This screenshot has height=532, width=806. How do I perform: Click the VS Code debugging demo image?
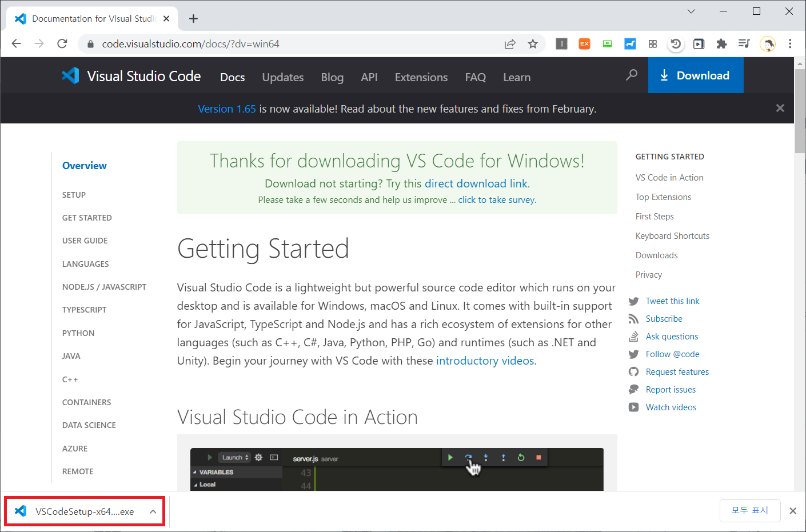click(x=397, y=469)
